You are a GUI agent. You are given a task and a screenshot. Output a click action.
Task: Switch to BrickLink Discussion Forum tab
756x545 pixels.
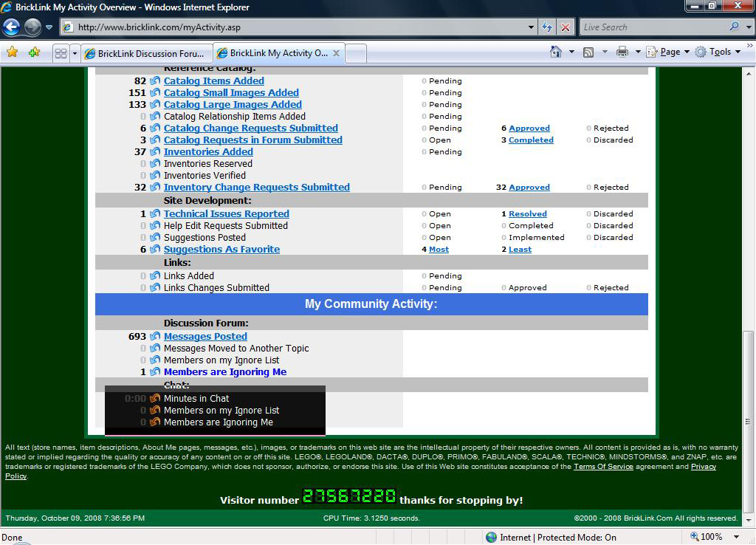point(146,53)
